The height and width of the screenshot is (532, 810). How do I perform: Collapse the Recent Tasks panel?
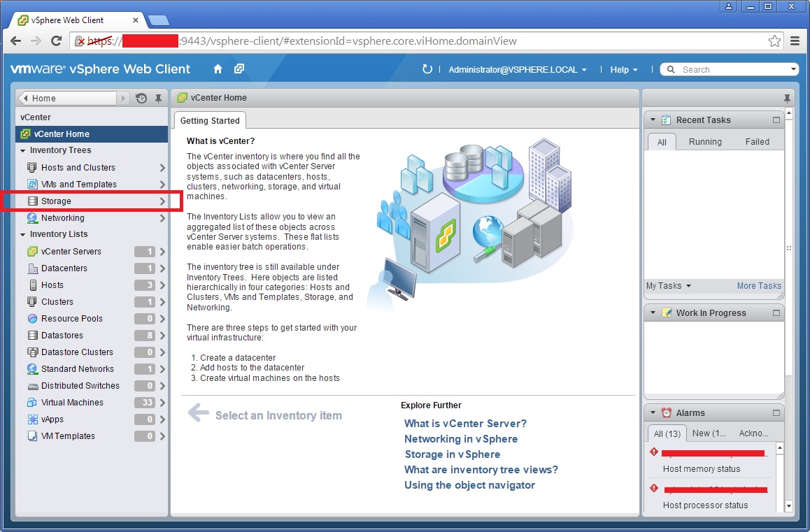tap(653, 120)
